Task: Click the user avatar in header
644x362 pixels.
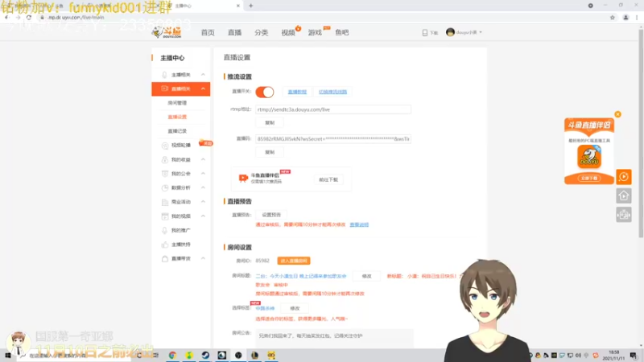Action: coord(450,32)
